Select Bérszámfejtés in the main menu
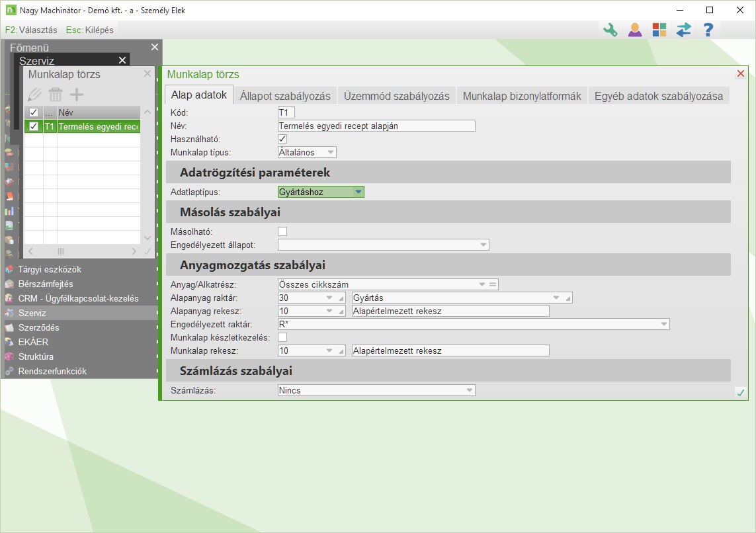 [46, 284]
